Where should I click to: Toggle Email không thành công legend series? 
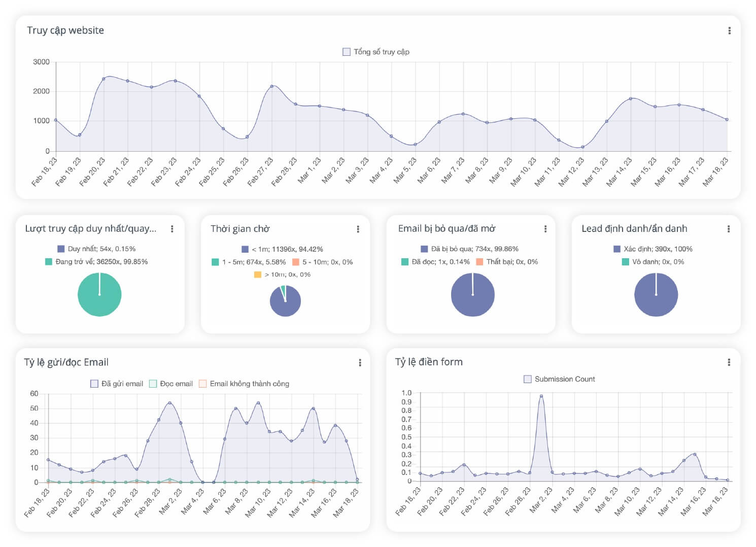pos(244,384)
